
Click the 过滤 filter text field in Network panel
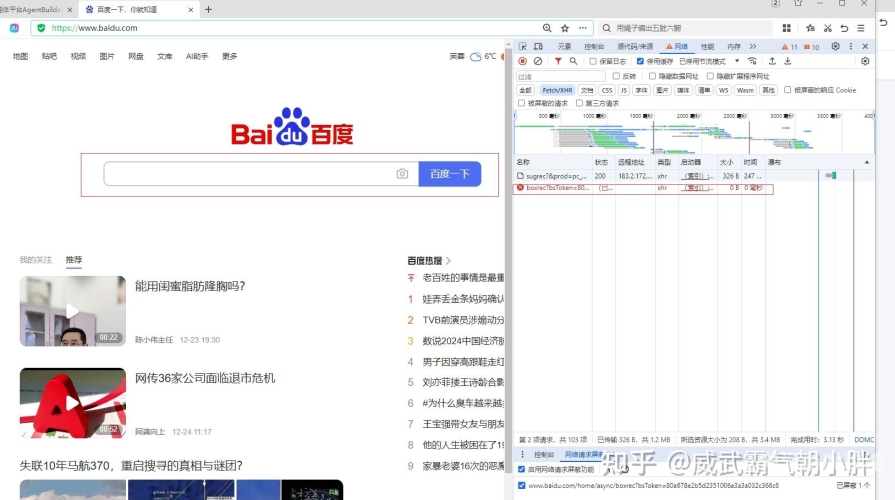pos(561,76)
